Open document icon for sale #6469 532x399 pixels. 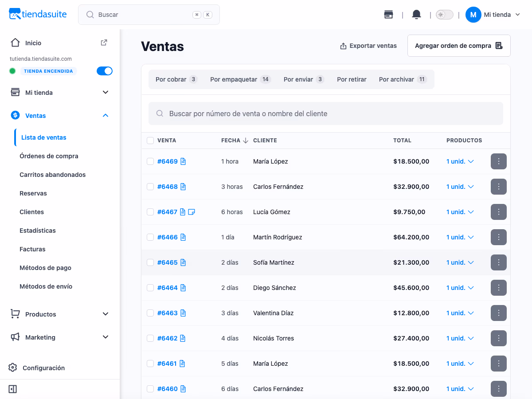[183, 161]
